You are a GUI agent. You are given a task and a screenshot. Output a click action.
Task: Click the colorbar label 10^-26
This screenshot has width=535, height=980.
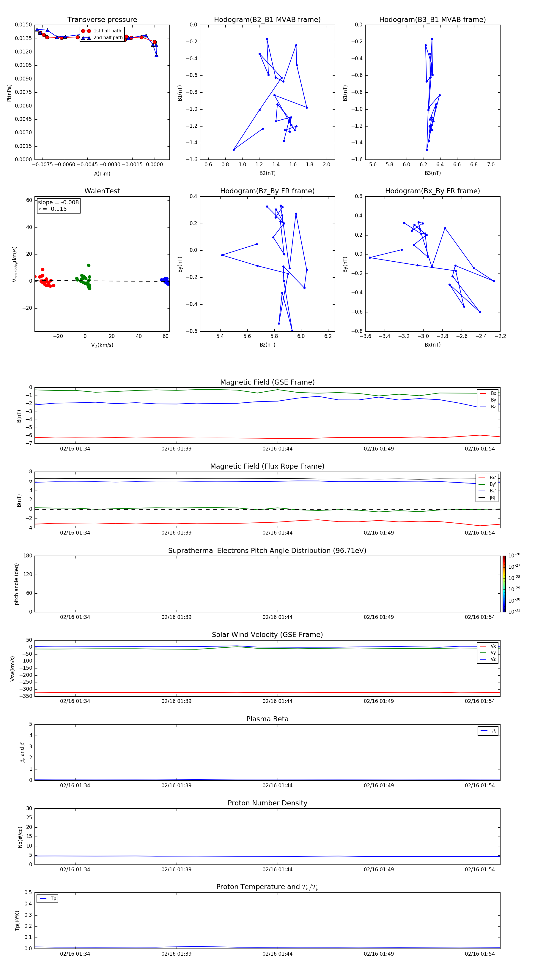[x=514, y=555]
